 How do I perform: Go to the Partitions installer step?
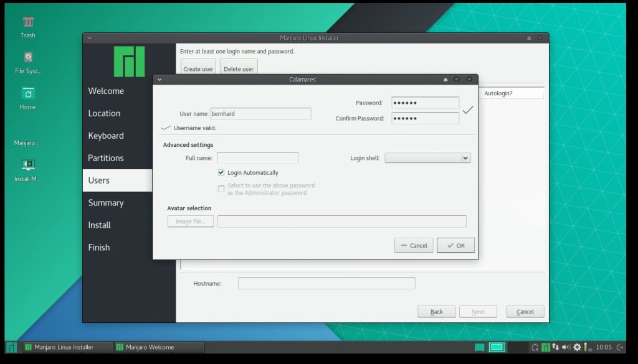106,158
